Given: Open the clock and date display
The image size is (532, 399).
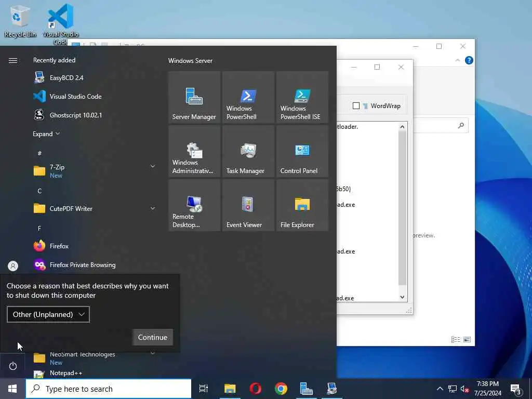Looking at the screenshot, I should click(487, 389).
